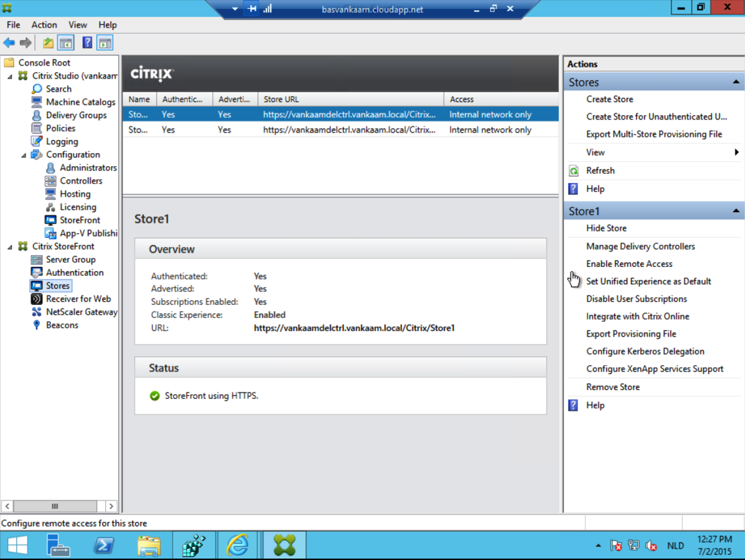Click the Forward arrow toolbar icon
This screenshot has width=745, height=560.
click(26, 43)
